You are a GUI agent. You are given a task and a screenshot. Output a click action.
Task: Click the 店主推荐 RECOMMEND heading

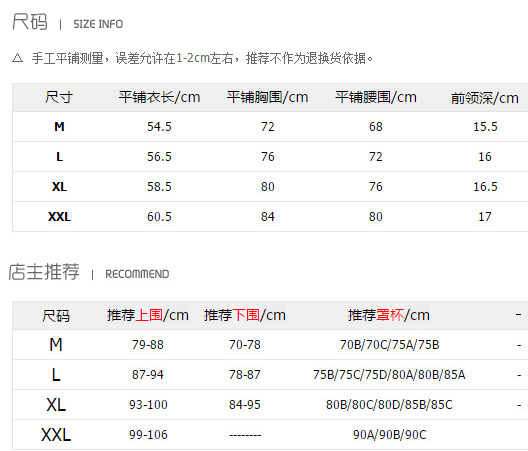click(x=89, y=272)
